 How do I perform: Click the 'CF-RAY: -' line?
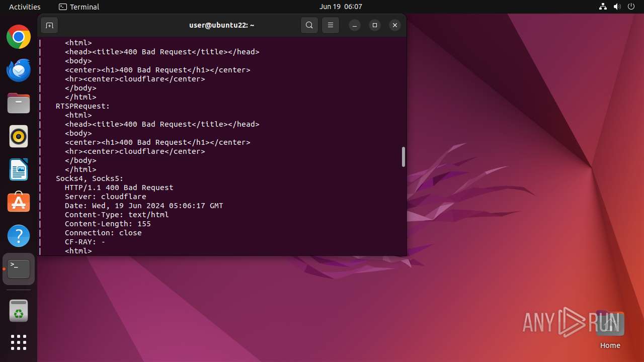pos(85,242)
